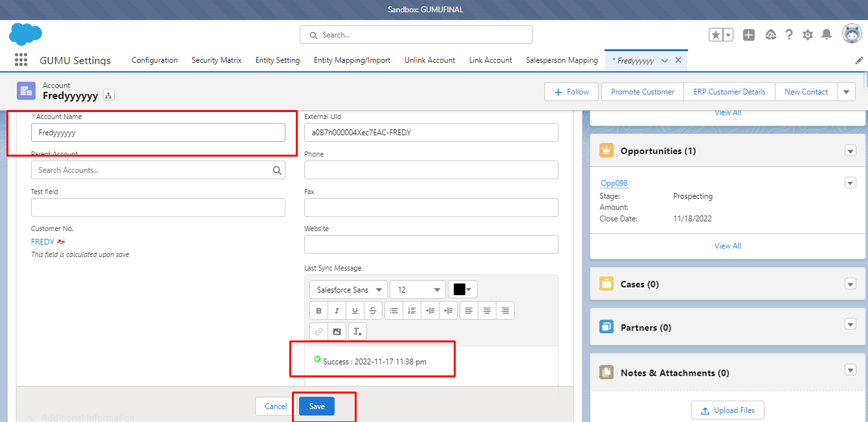Go to the Link Account tab
Viewport: 868px width, 422px height.
[x=491, y=60]
